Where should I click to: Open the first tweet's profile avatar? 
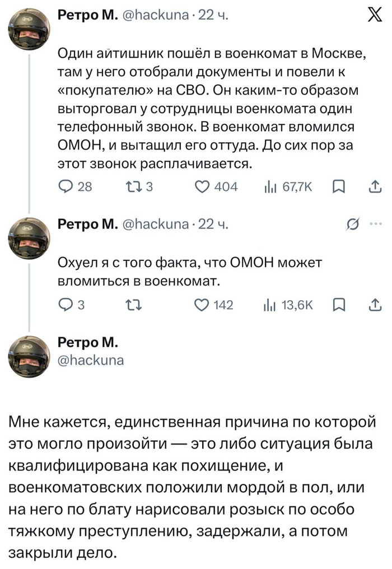29,29
